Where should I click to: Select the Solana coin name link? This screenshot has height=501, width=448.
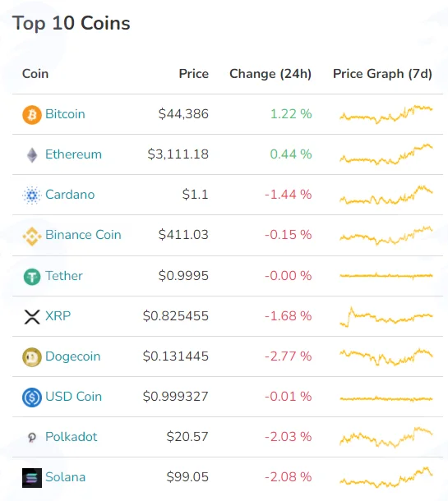coord(66,477)
